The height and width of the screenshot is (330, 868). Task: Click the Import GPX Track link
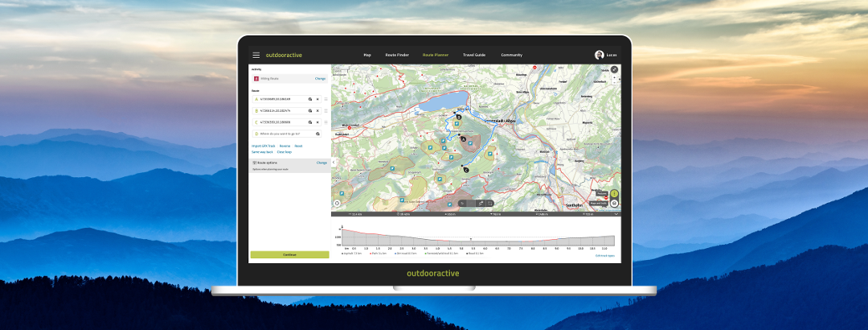pos(262,146)
